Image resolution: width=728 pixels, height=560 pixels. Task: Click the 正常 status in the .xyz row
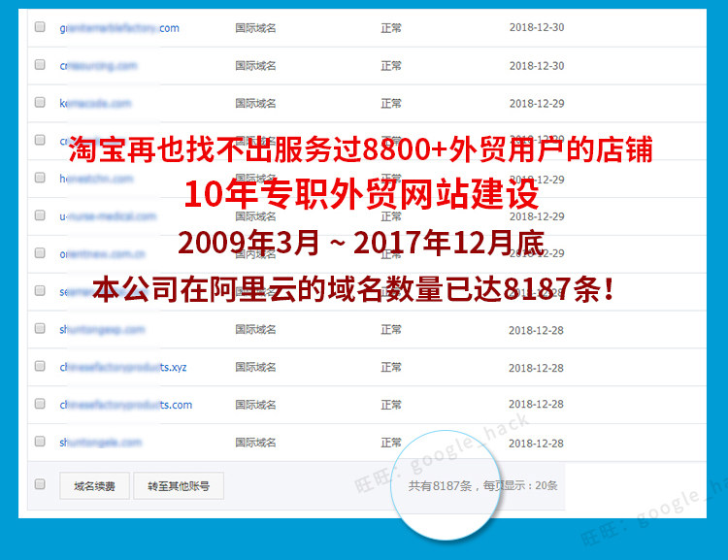pos(391,367)
